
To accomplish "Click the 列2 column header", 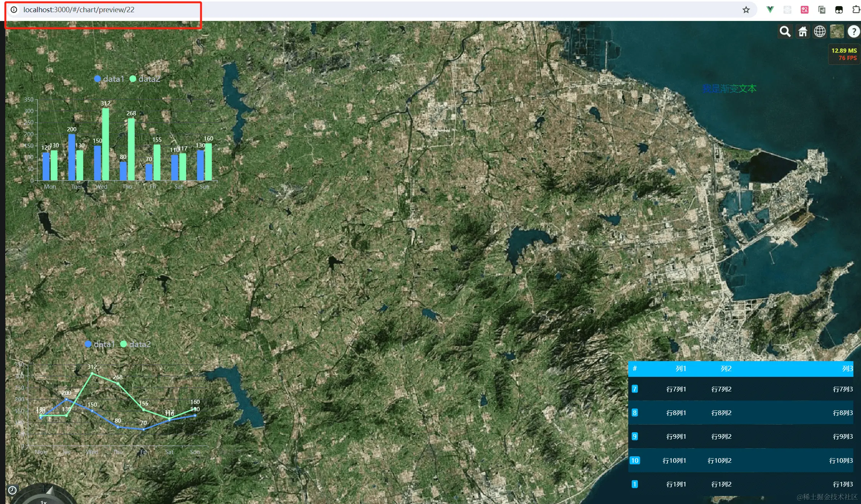I will pos(726,369).
